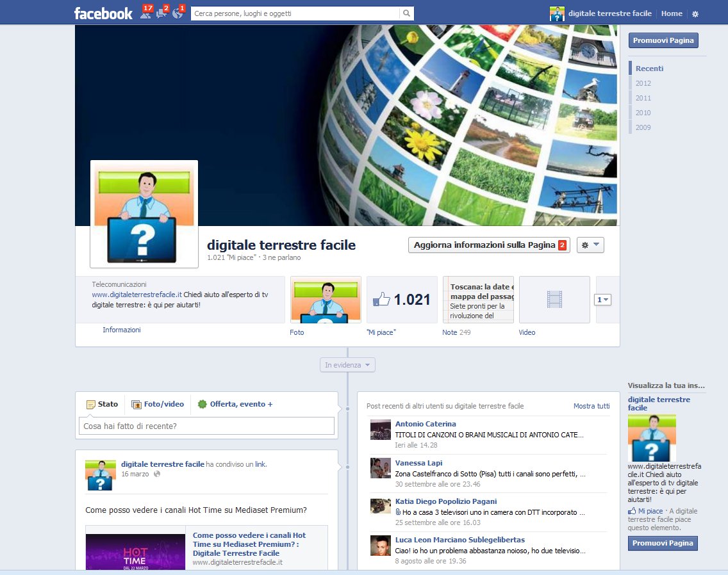
Task: Select the Stato composer tab
Action: [x=102, y=404]
